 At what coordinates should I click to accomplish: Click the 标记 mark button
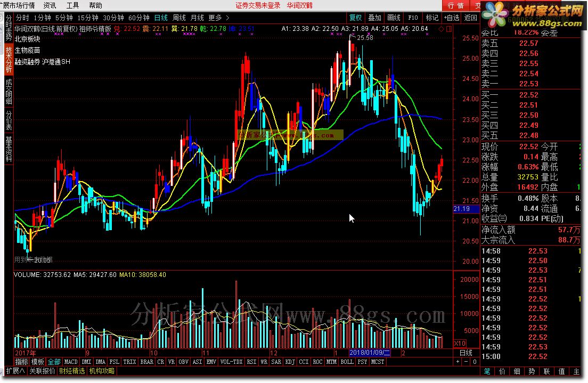432,18
